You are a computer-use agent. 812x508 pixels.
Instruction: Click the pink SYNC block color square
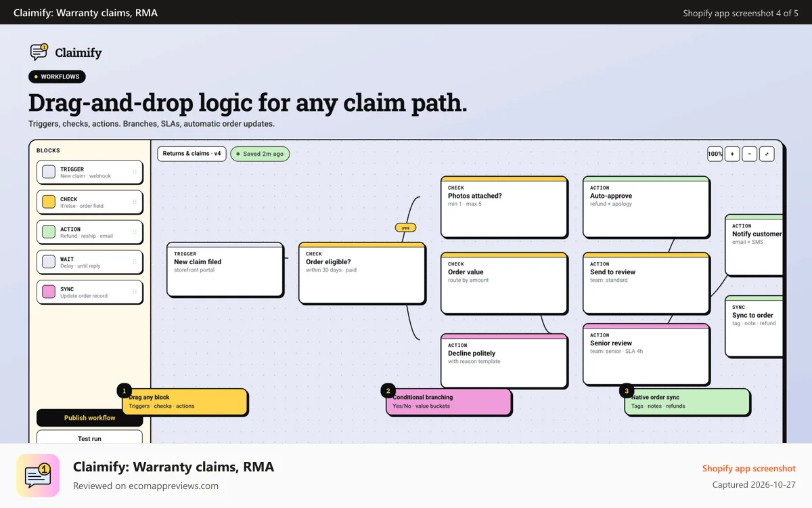49,292
